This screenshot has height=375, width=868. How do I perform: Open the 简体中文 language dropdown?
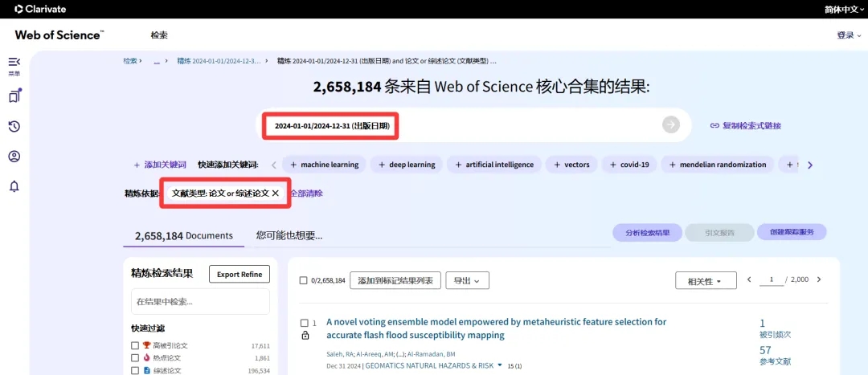coord(844,9)
